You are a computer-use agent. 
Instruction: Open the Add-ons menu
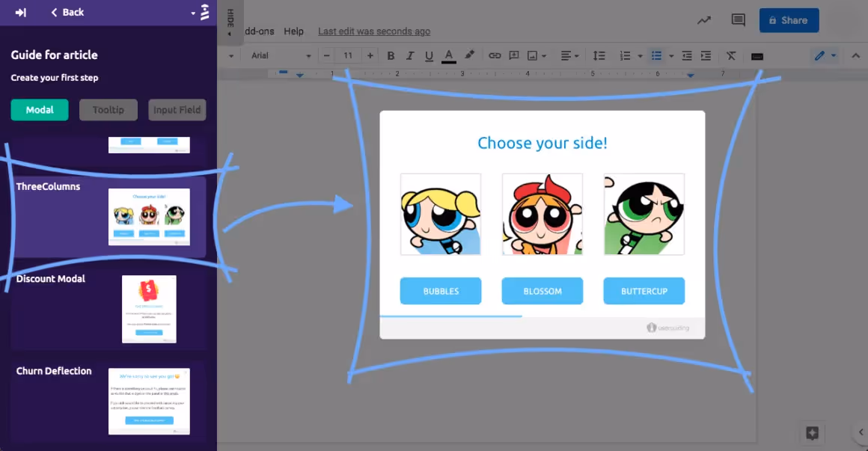(x=259, y=31)
